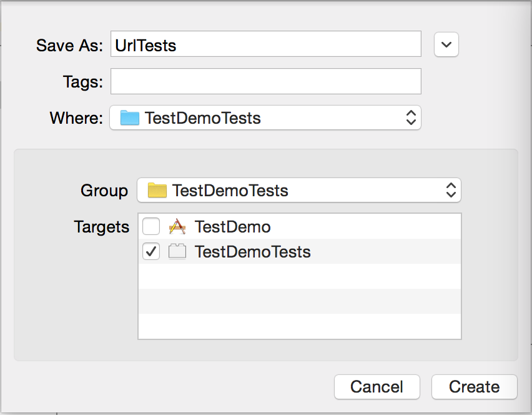Click the yellow folder icon in Group
Screen dimensions: 532x415
coord(157,191)
